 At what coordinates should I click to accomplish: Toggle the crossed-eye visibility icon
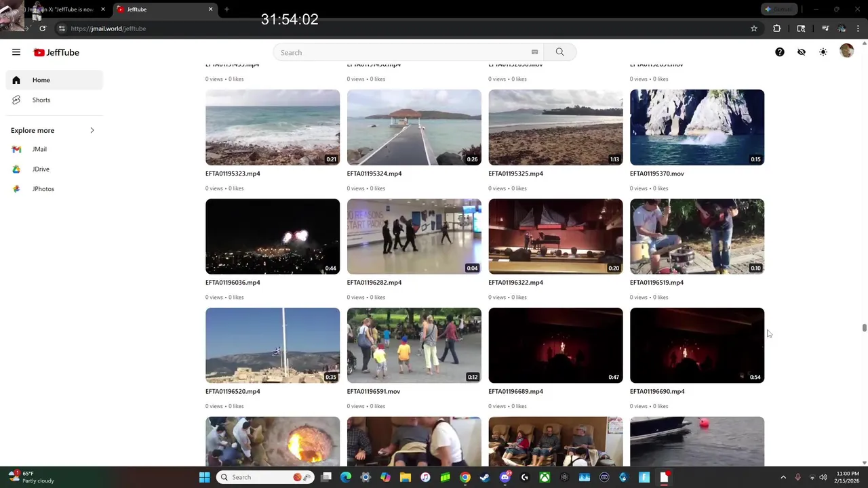[x=802, y=52]
